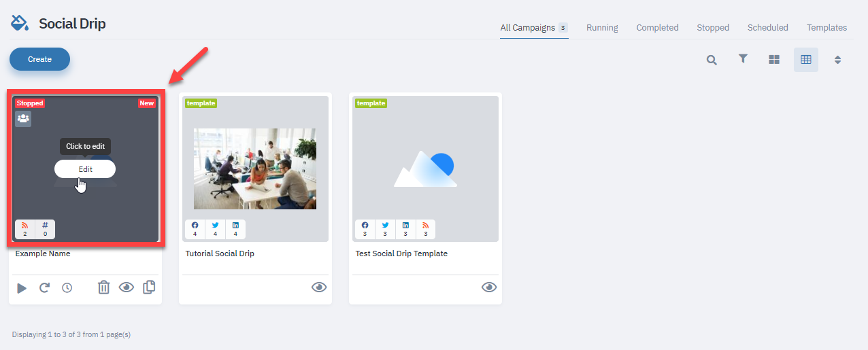Switch to the Templates tab
Screen dimensions: 868x350
(827, 28)
